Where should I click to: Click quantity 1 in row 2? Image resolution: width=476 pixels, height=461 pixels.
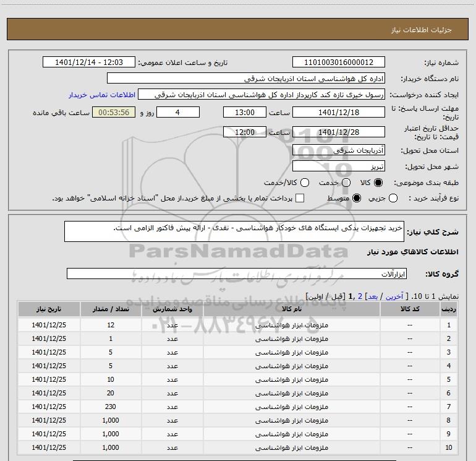click(x=111, y=338)
